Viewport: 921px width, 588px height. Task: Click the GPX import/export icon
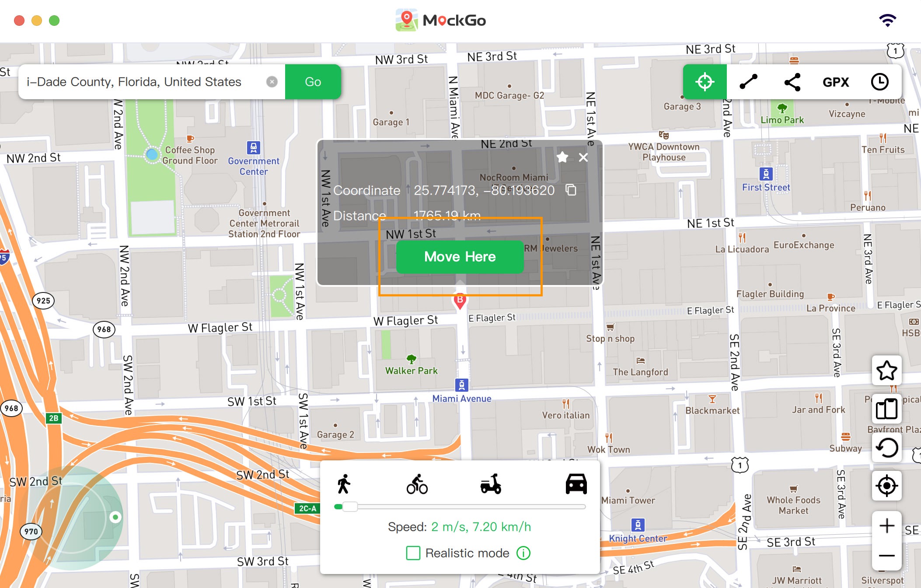click(x=837, y=82)
